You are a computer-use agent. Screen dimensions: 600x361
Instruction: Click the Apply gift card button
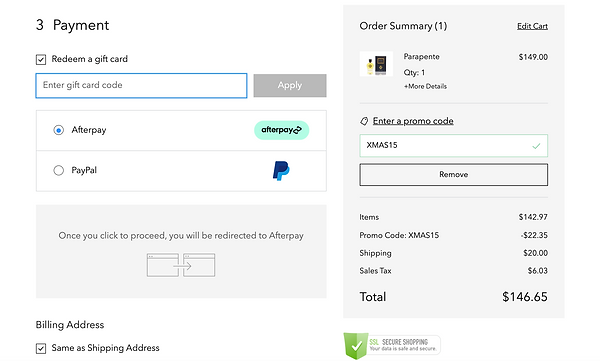click(x=290, y=85)
